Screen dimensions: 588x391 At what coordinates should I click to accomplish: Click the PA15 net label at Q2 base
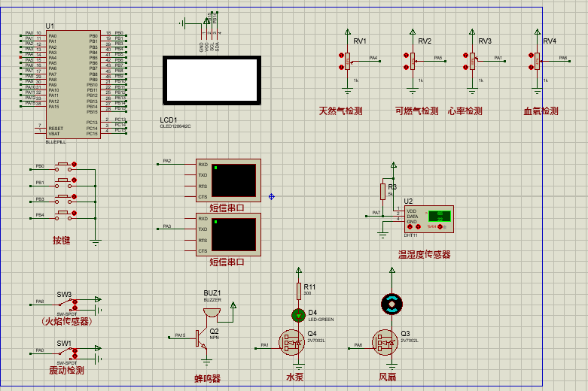181,335
